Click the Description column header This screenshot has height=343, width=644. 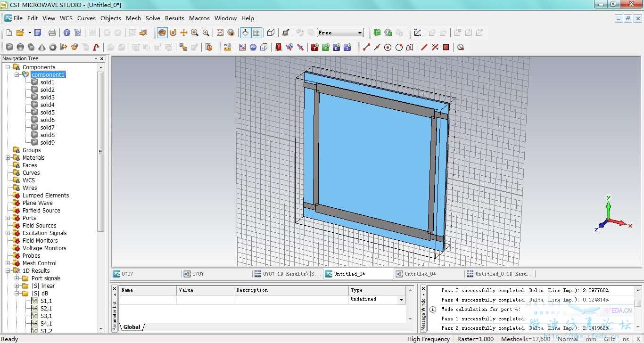pos(291,290)
